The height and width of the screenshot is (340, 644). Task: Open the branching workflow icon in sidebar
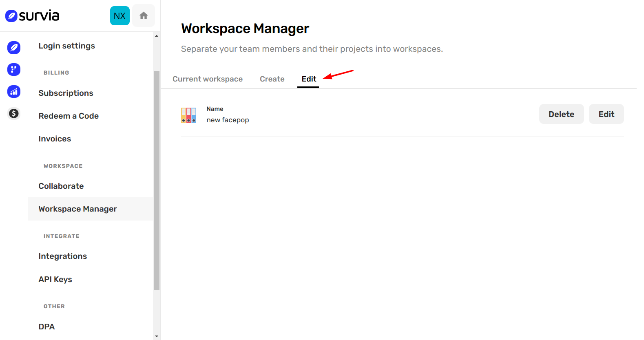click(x=14, y=69)
